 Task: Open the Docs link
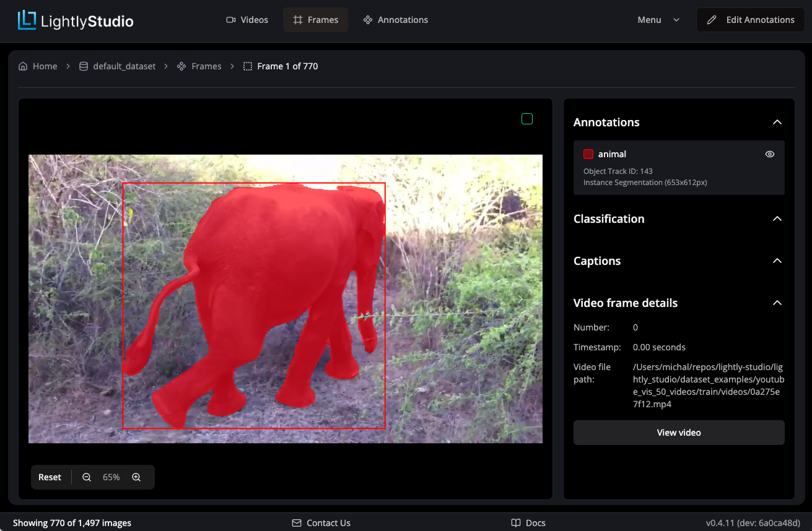(x=528, y=523)
